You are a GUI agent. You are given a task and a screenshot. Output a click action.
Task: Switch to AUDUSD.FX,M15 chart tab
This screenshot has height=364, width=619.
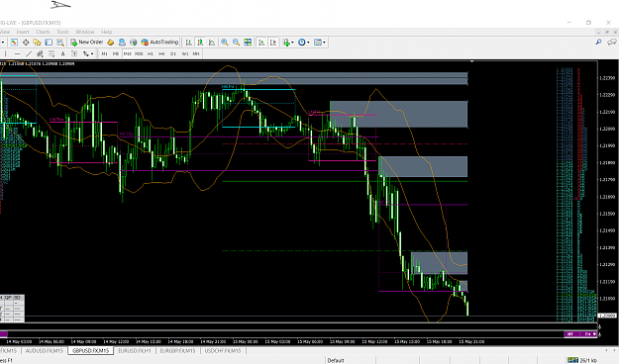tap(45, 350)
